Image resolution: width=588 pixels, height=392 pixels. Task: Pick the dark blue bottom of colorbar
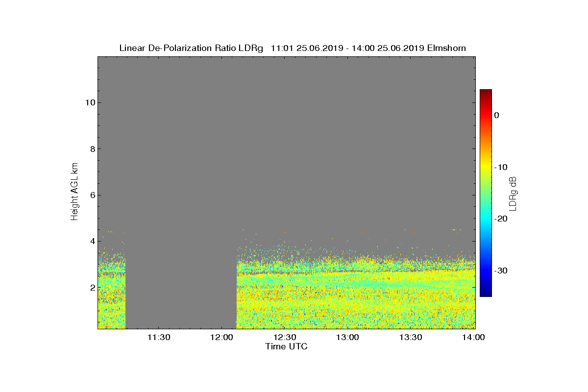pyautogui.click(x=486, y=294)
